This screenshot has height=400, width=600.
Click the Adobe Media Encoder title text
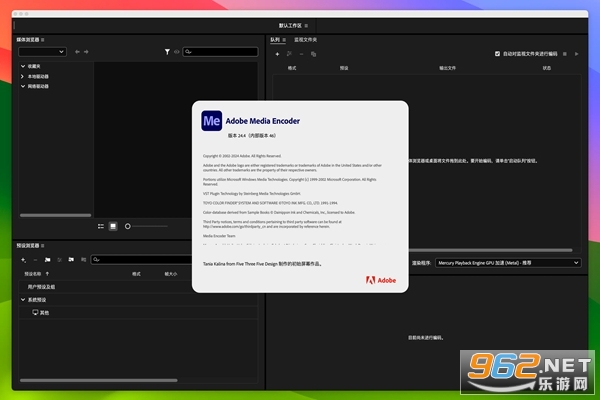[x=262, y=121]
